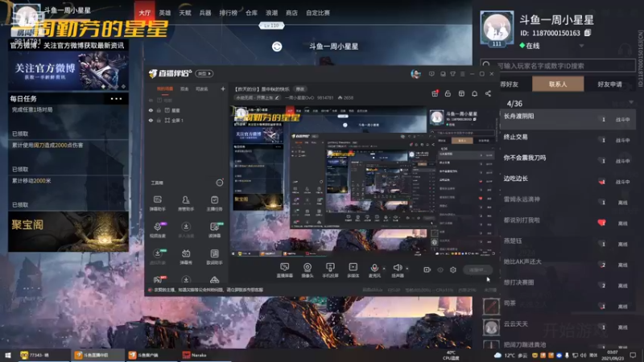Open daily tasks three-dot menu
The image size is (644, 362).
point(116,98)
